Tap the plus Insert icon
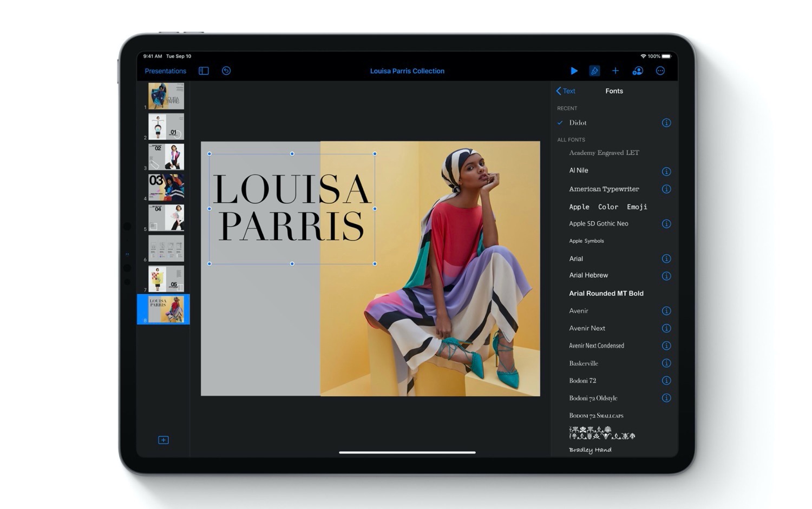The image size is (812, 509). [x=615, y=71]
